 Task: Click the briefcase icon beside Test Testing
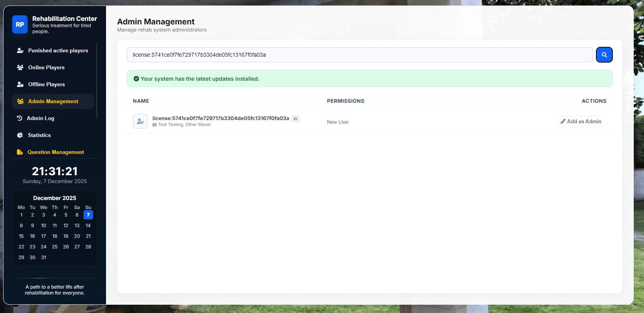click(x=154, y=125)
